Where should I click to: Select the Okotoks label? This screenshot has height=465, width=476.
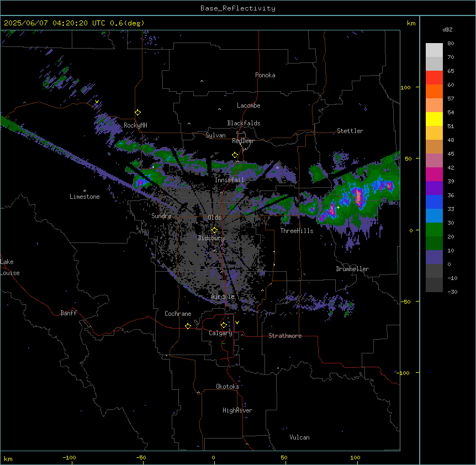[x=228, y=387]
